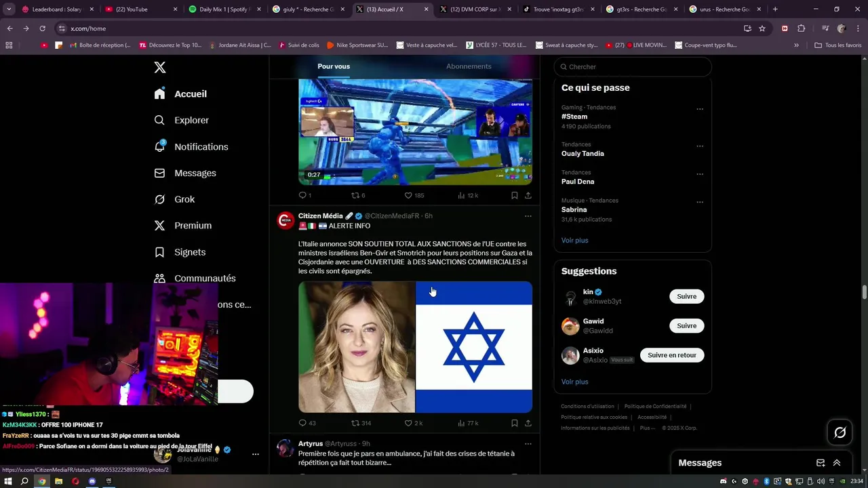Open Windows taskbar search
Screen dimensions: 868x488
point(24,481)
